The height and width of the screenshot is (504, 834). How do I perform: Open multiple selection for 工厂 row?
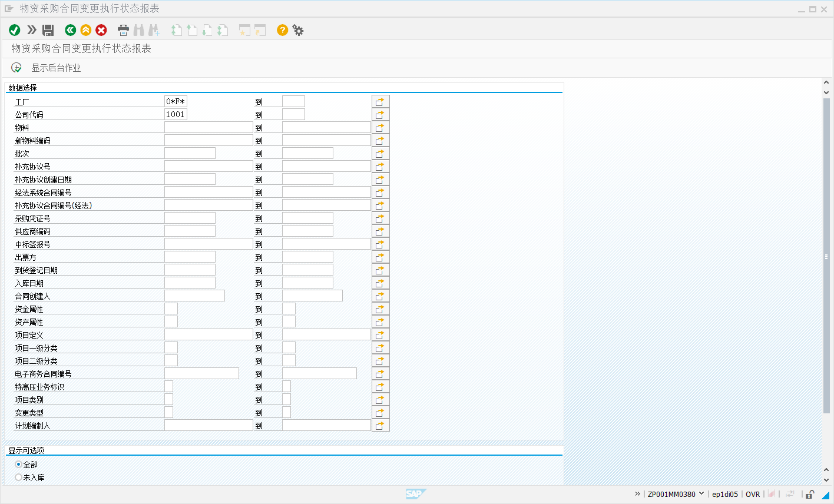click(x=380, y=102)
